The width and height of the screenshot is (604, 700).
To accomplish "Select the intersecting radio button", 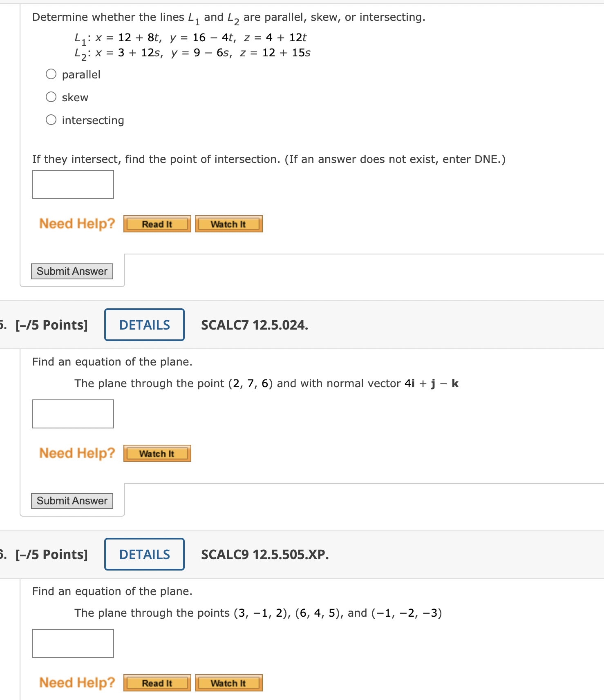I will click(51, 119).
